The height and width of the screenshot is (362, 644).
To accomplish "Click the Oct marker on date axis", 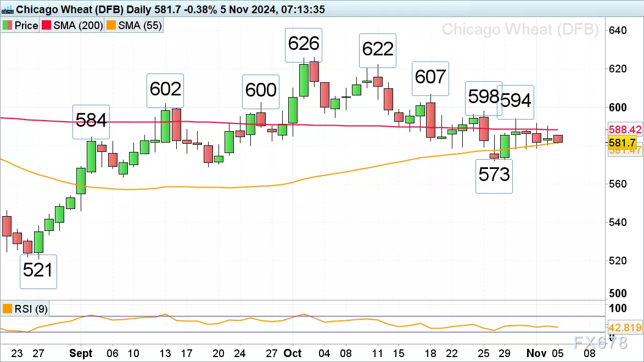I will click(x=293, y=353).
